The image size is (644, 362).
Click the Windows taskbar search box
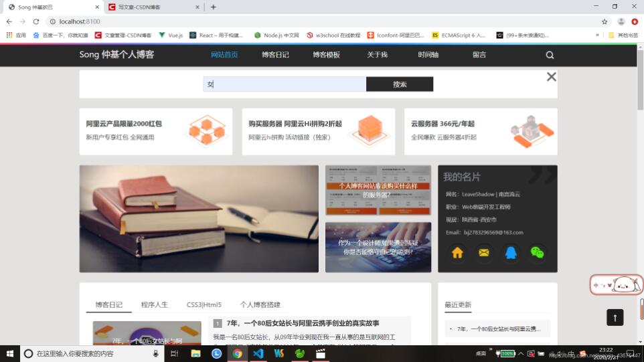(92, 353)
